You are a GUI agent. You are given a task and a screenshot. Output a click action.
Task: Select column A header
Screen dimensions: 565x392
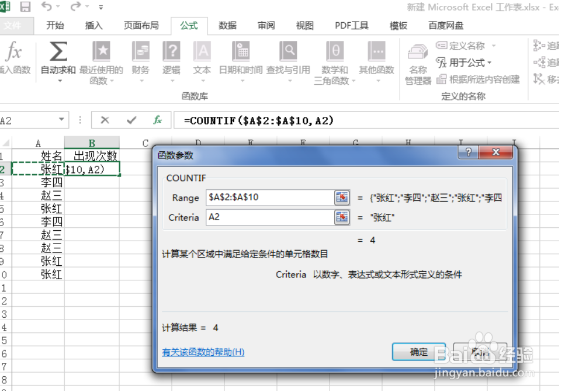tap(38, 143)
